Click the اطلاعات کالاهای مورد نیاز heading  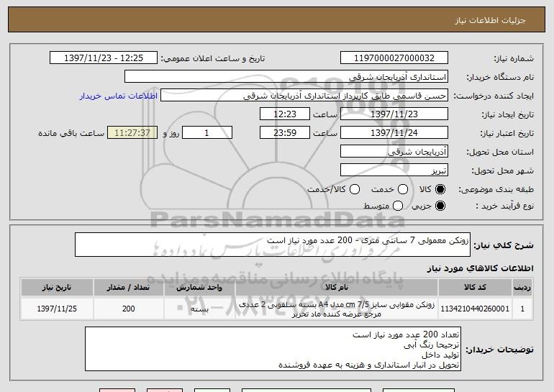tap(480, 268)
